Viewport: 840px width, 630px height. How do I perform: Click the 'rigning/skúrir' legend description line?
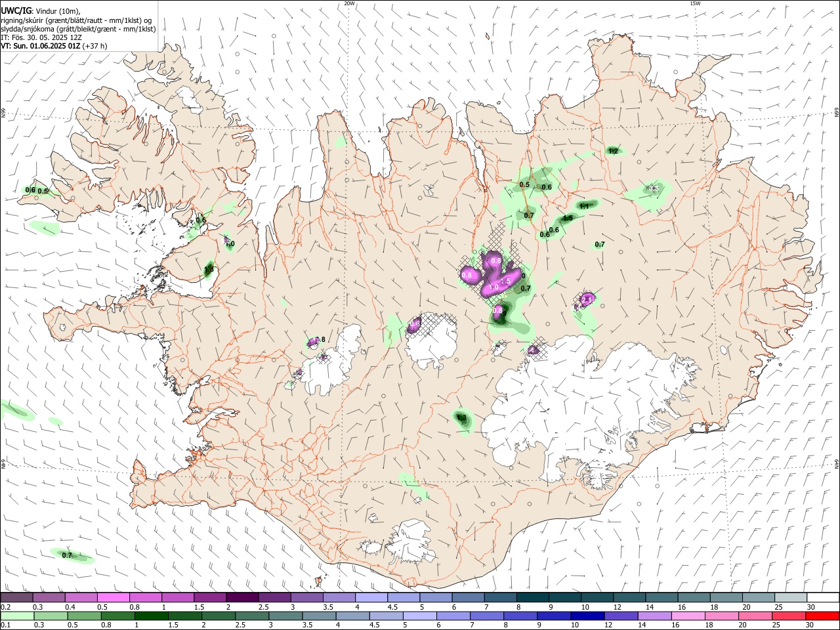pyautogui.click(x=75, y=20)
